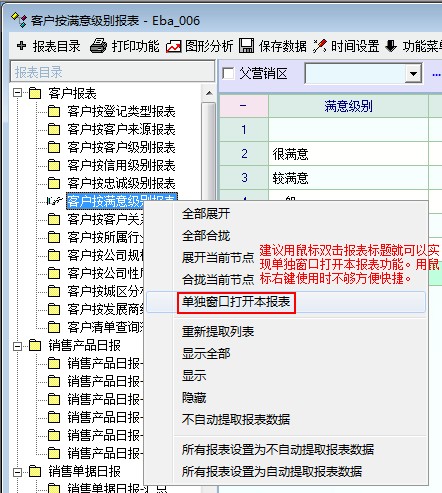Click the ellipsis button beside the combo box
The image size is (442, 493).
(x=436, y=74)
